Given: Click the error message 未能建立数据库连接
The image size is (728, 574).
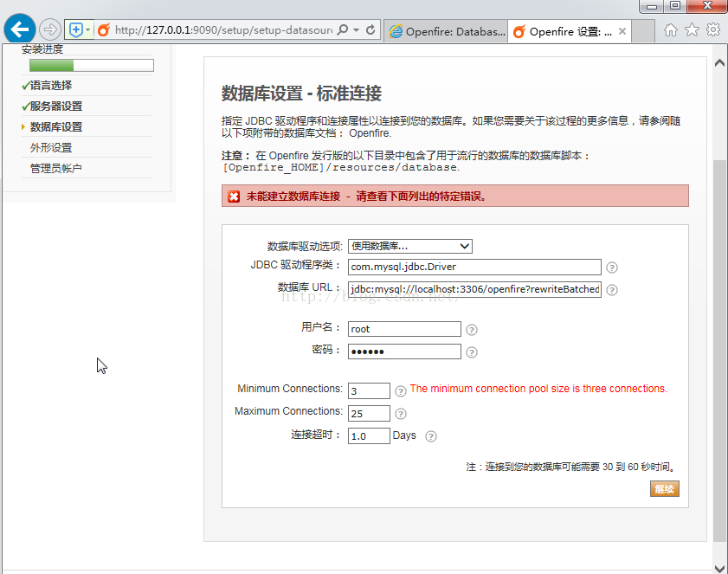Looking at the screenshot, I should [293, 197].
